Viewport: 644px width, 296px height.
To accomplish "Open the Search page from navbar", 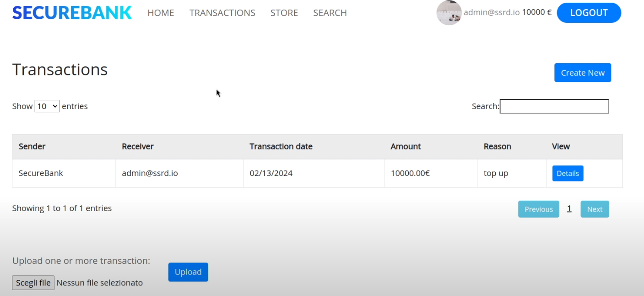I will click(330, 13).
